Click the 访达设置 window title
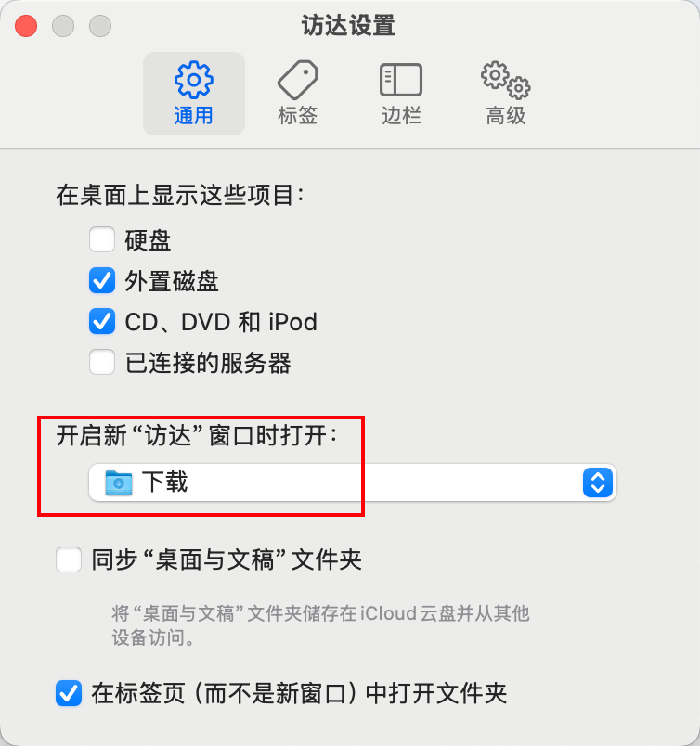This screenshot has width=700, height=746. pyautogui.click(x=348, y=26)
